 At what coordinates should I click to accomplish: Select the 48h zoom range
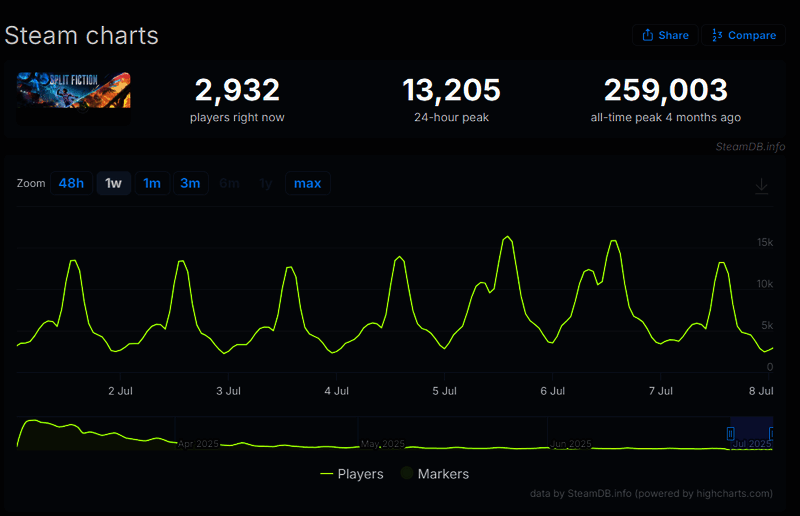click(x=71, y=183)
